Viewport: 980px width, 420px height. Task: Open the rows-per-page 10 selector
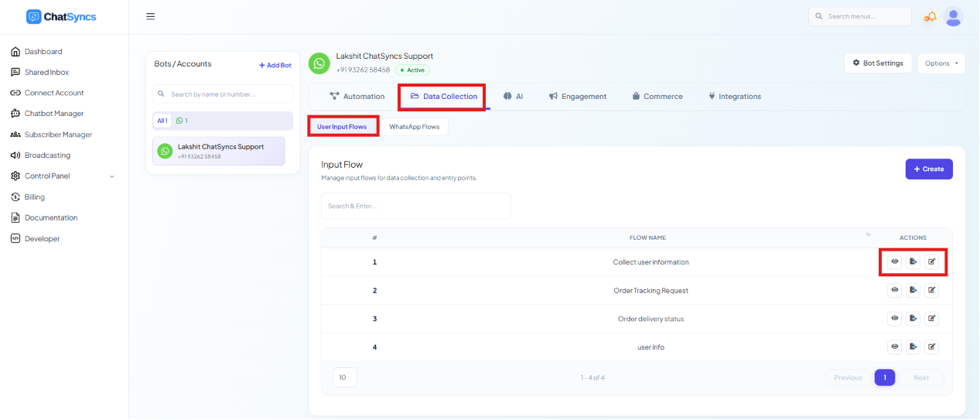coord(345,377)
